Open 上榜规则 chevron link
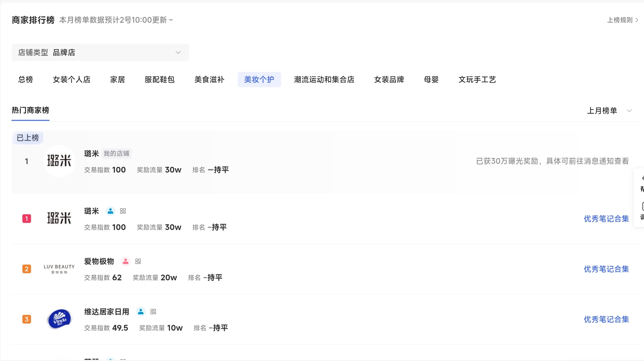The width and height of the screenshot is (644, 361). pyautogui.click(x=622, y=20)
